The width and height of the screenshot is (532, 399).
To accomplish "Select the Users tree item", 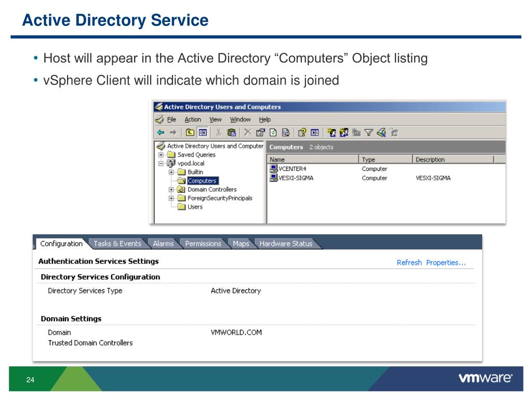I will click(x=195, y=207).
